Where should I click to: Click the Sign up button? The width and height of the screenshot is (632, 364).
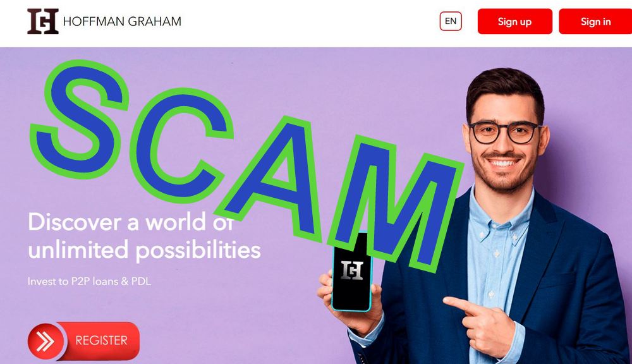coord(514,21)
